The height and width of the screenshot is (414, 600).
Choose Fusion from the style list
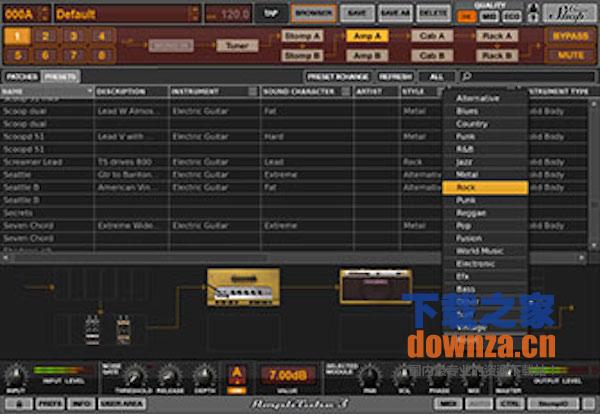pos(485,238)
